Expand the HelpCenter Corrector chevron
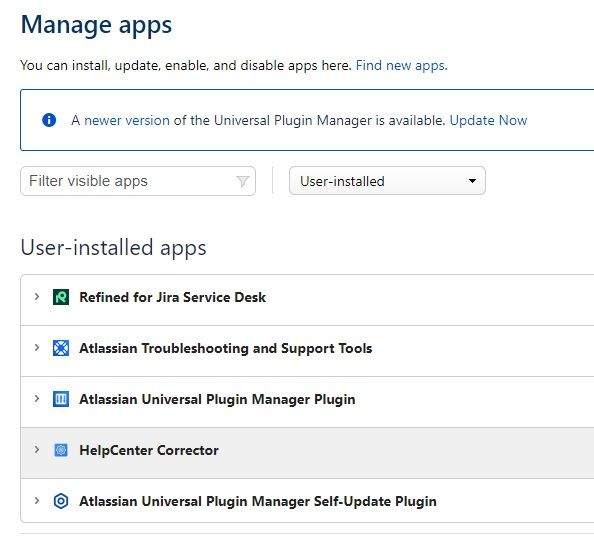 (37, 449)
